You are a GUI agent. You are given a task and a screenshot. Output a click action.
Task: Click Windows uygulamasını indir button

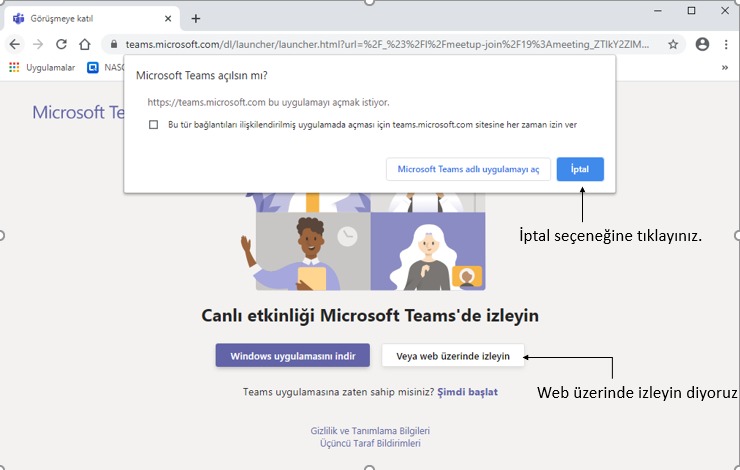[x=293, y=355]
